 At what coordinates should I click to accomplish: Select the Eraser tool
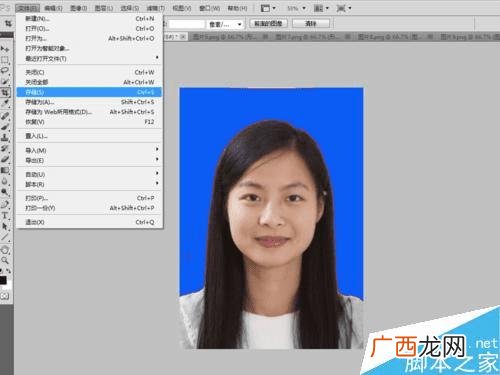coord(5,159)
